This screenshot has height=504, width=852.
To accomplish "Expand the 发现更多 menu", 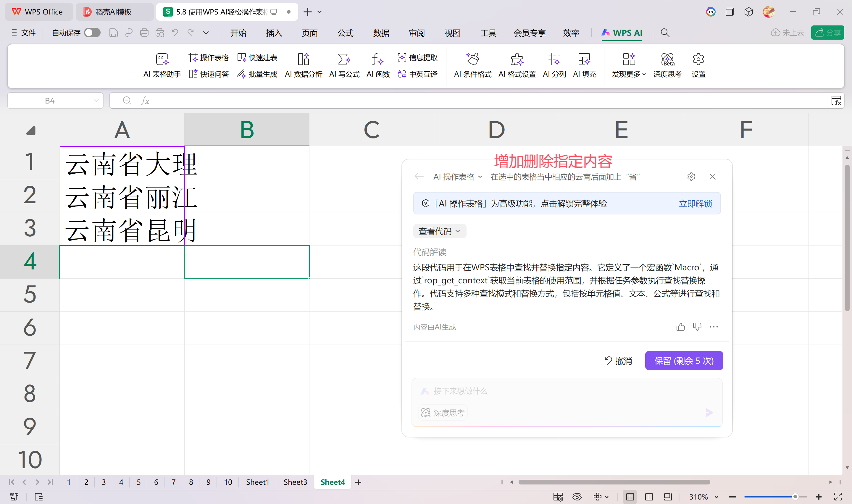I will [x=629, y=66].
